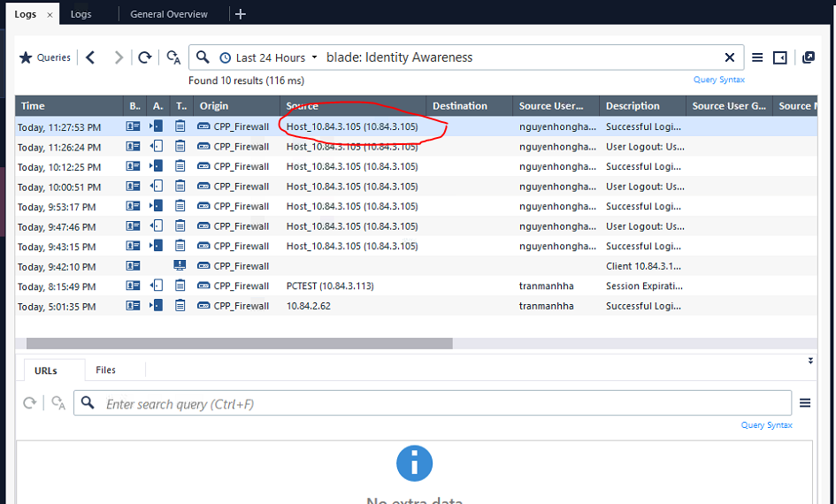This screenshot has width=836, height=504.
Task: Refresh the log results
Action: point(144,57)
